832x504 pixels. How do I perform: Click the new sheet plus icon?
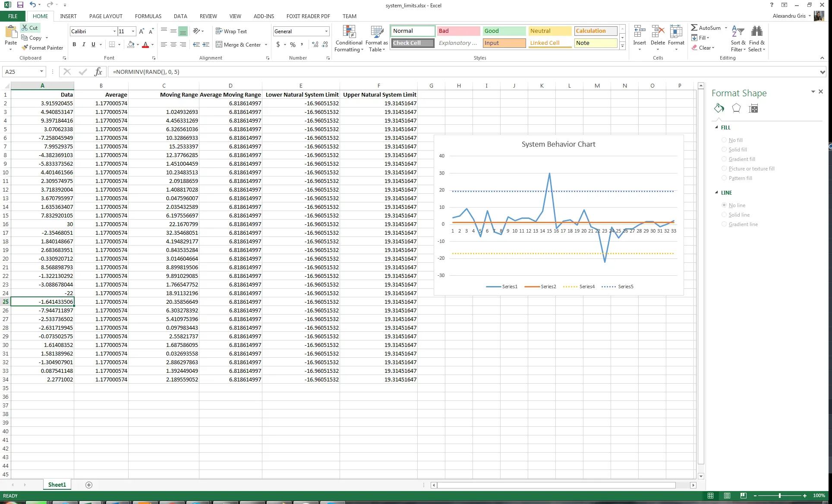pyautogui.click(x=89, y=485)
